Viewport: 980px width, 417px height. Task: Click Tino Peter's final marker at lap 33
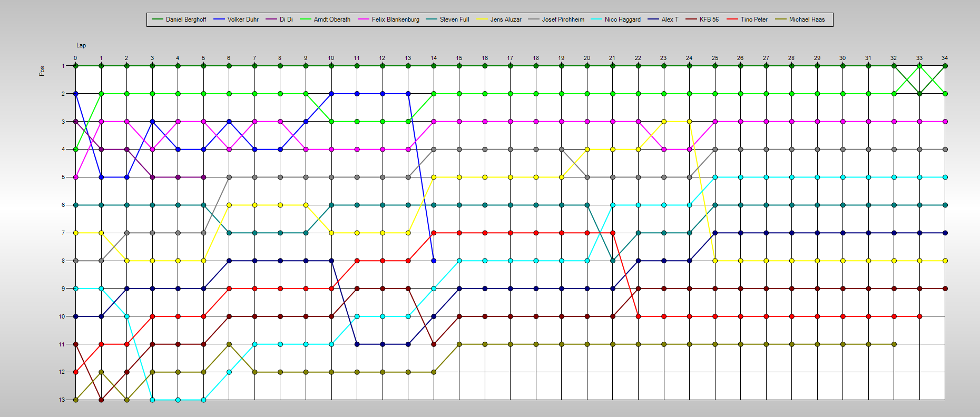919,316
